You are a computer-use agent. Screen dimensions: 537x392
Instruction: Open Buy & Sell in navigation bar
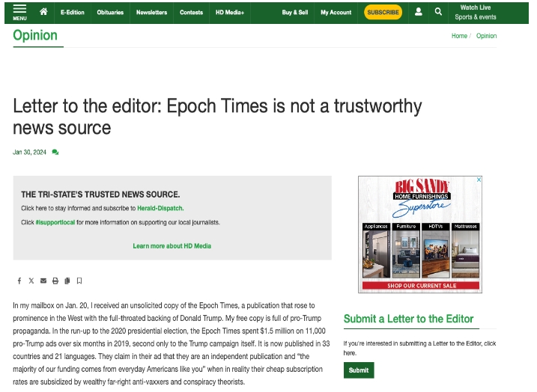(x=295, y=12)
